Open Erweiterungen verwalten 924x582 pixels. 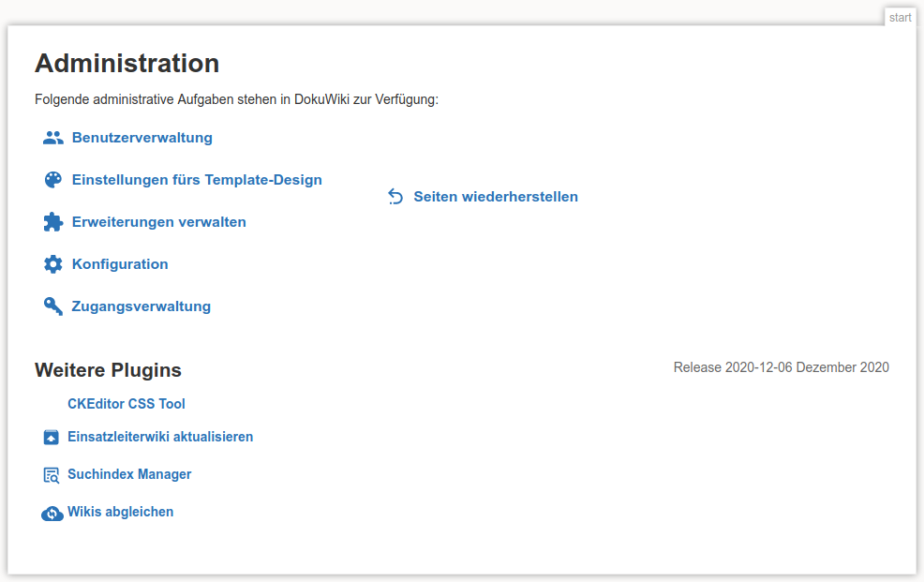point(158,221)
